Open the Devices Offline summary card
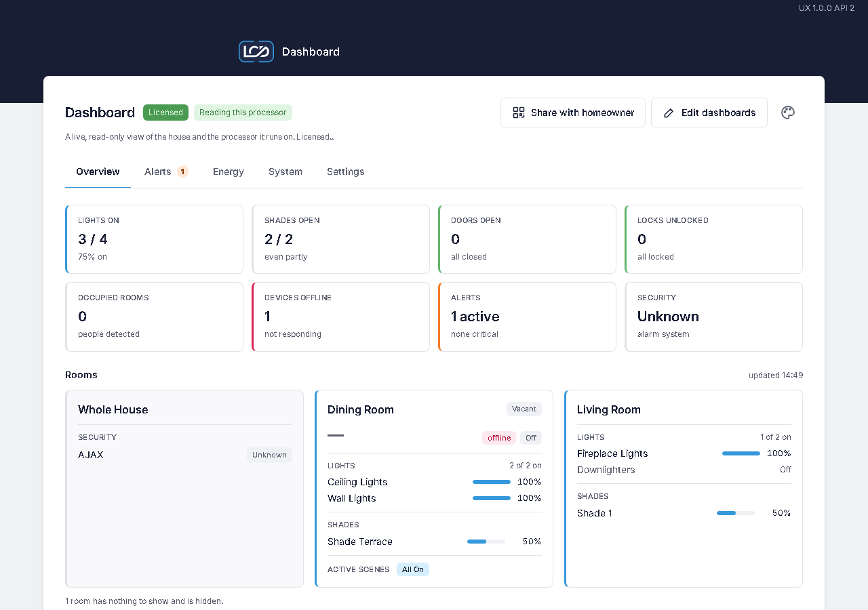868x610 pixels. pyautogui.click(x=340, y=317)
